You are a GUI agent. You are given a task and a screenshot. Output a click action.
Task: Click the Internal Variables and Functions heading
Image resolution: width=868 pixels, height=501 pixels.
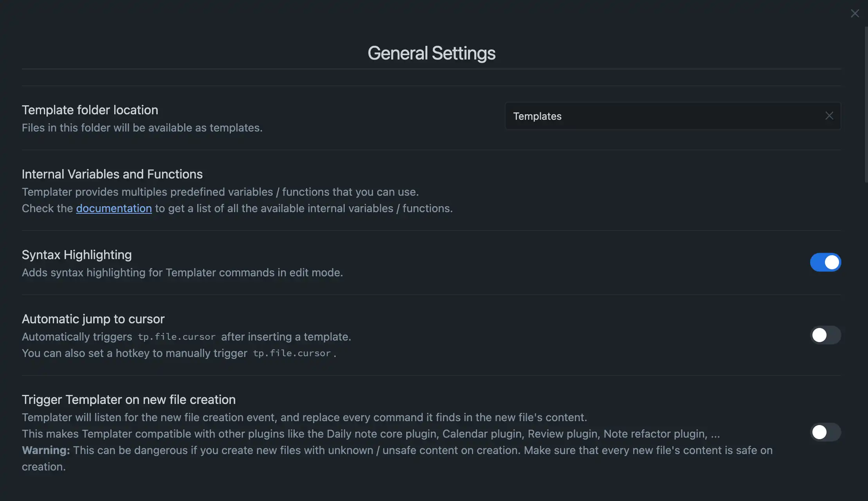pyautogui.click(x=112, y=174)
